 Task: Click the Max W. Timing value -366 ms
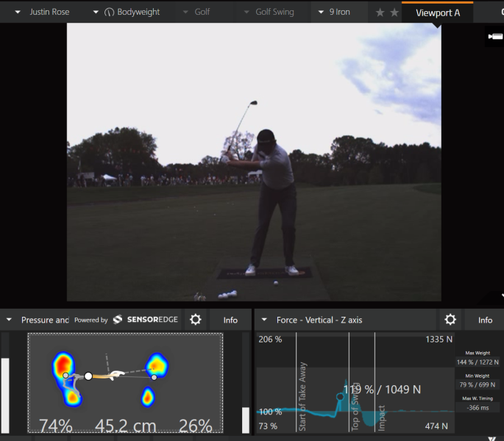478,408
